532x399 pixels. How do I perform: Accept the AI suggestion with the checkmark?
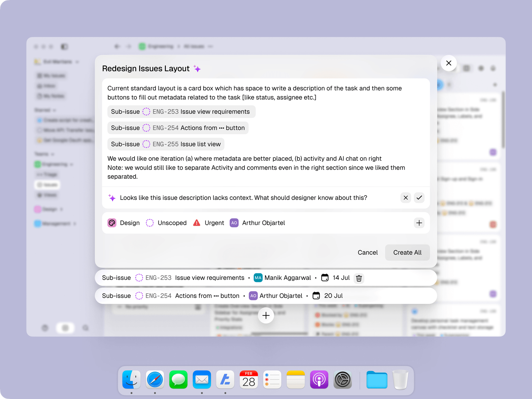click(x=419, y=198)
